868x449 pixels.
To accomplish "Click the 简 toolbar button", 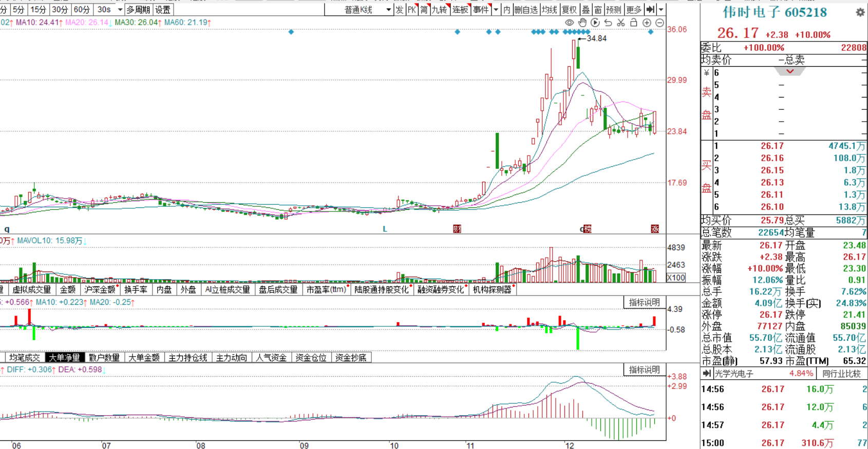I will pos(424,9).
